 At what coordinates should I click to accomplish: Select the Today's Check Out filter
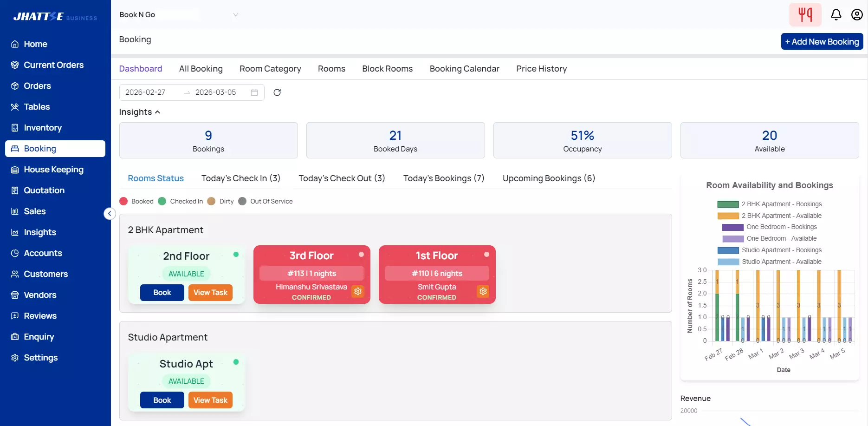342,178
